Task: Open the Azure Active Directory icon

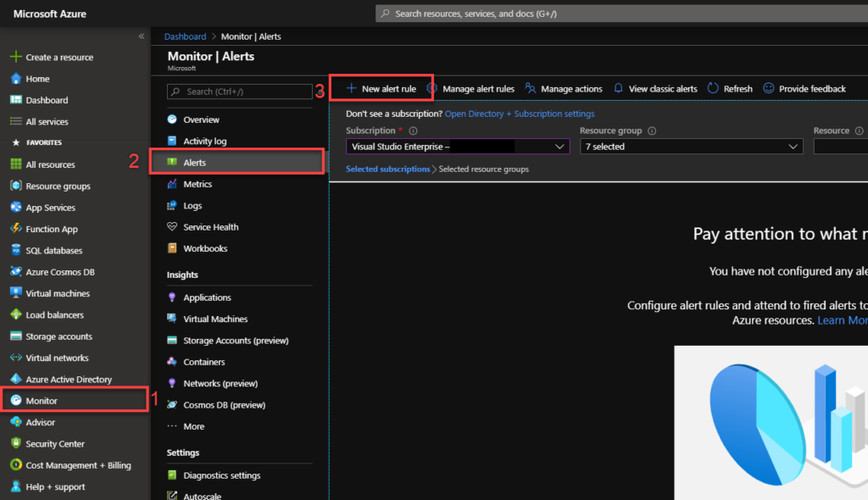Action: coord(14,379)
